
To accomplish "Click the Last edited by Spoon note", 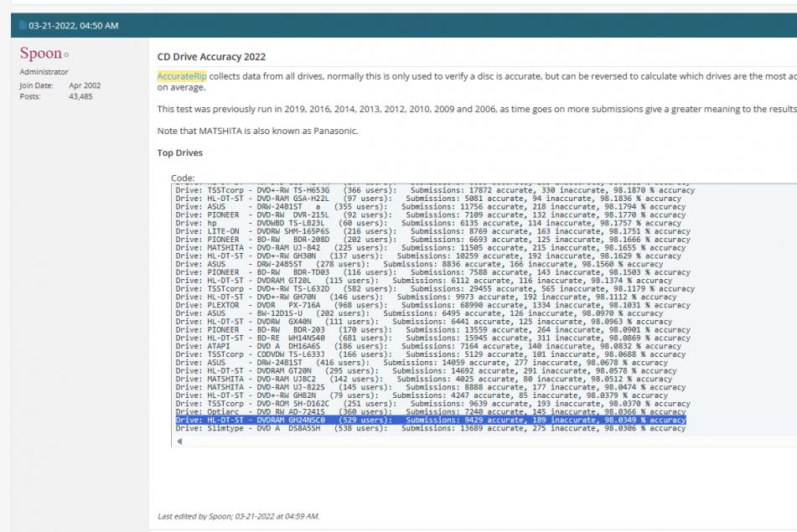I will [x=238, y=516].
